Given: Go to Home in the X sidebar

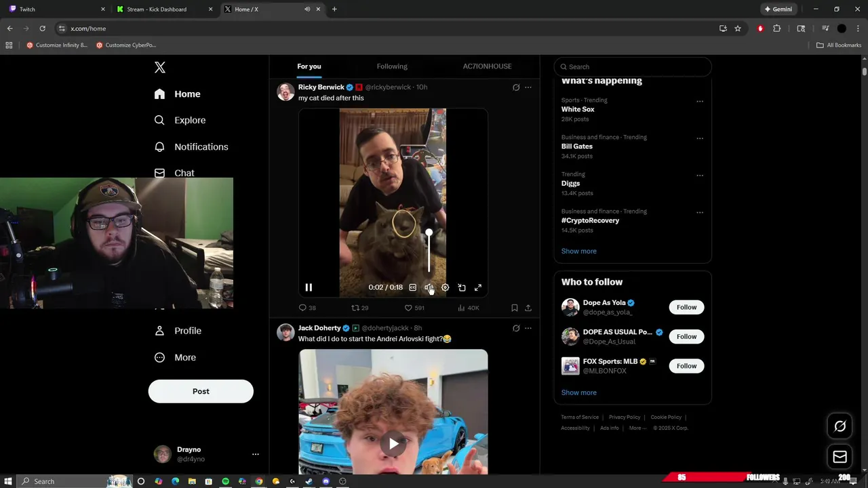Looking at the screenshot, I should point(177,94).
